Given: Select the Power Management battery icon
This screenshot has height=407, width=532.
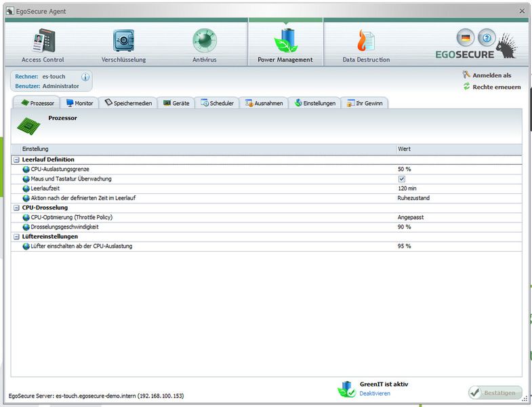Looking at the screenshot, I should coord(286,41).
